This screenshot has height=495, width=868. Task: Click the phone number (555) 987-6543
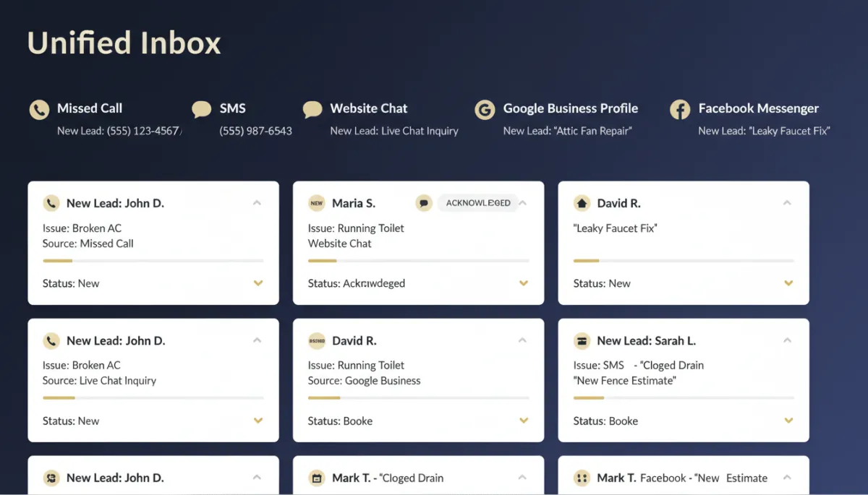click(x=256, y=131)
